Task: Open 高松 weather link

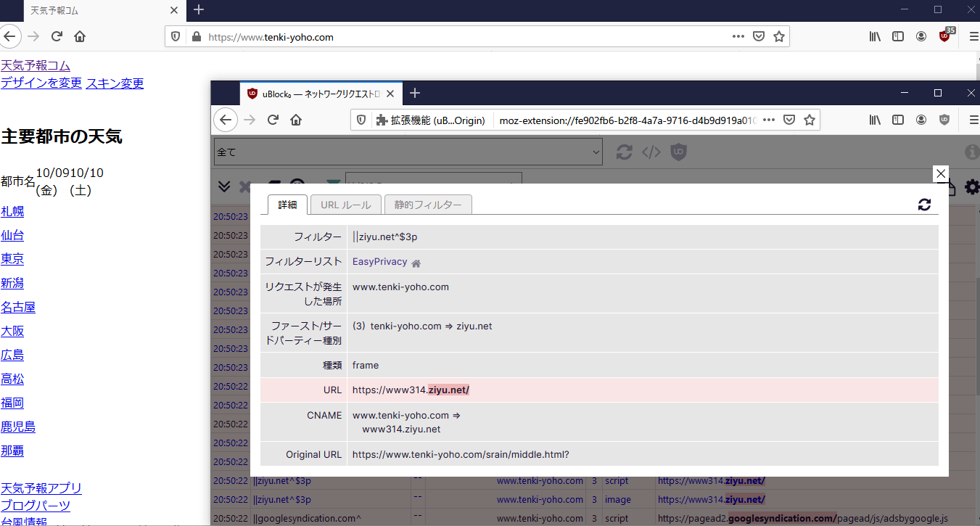Action: 12,379
